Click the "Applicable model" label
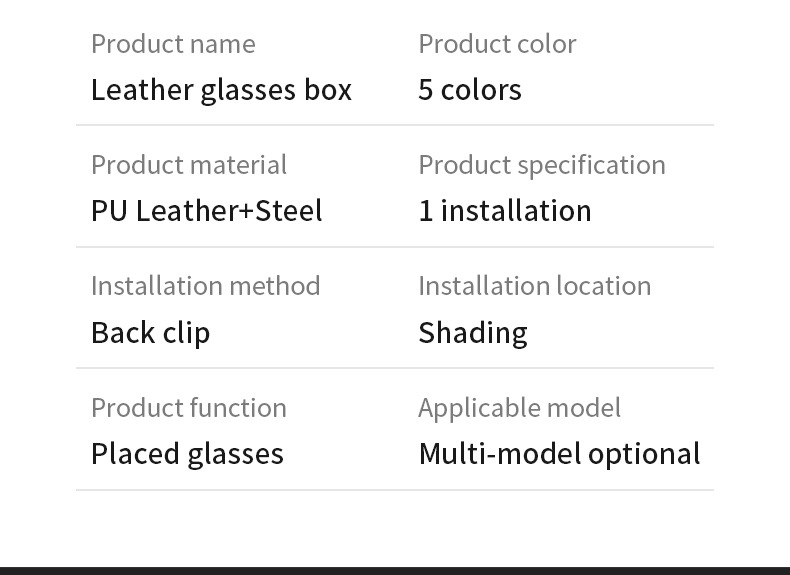Viewport: 790px width, 575px height. (x=520, y=408)
